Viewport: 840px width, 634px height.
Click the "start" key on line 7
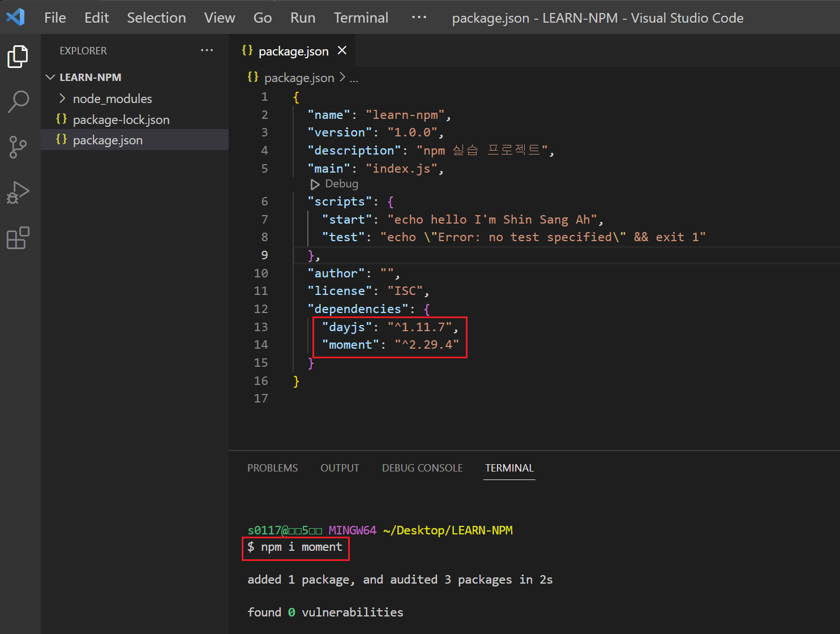tap(347, 220)
